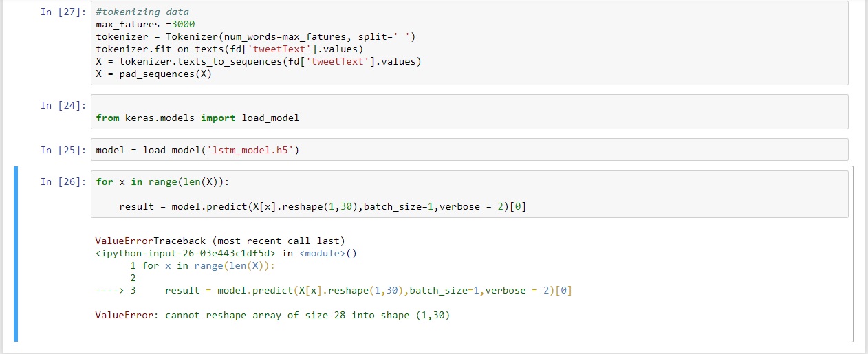Viewport: 868px width, 354px height.
Task: Click the arrow-marked traceback line 3
Action: [x=334, y=290]
